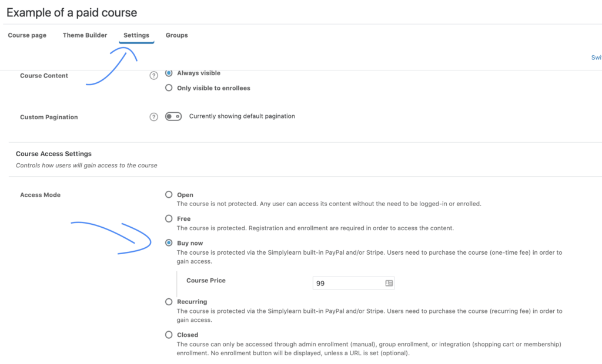Choose the Open access mode
The image size is (602, 364).
click(x=169, y=194)
